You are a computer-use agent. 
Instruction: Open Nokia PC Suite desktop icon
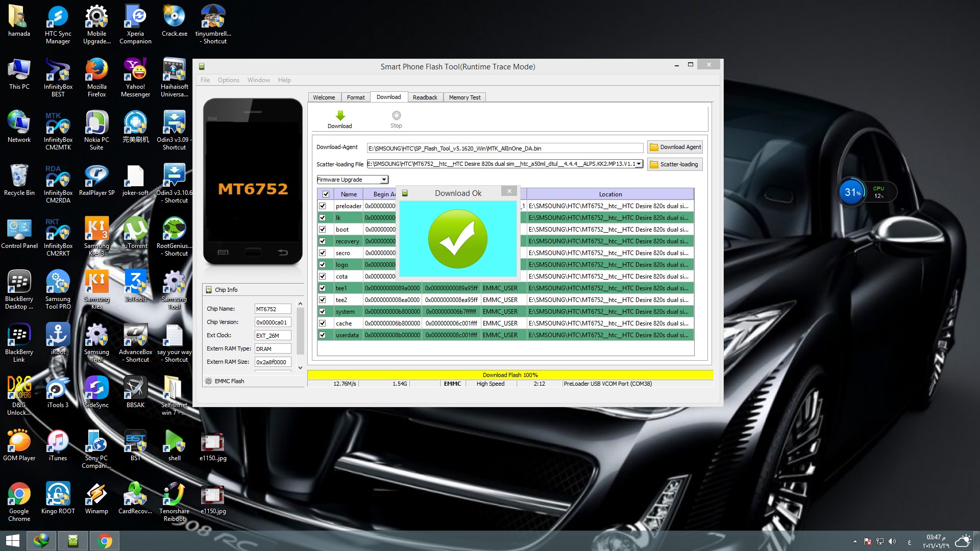[96, 131]
